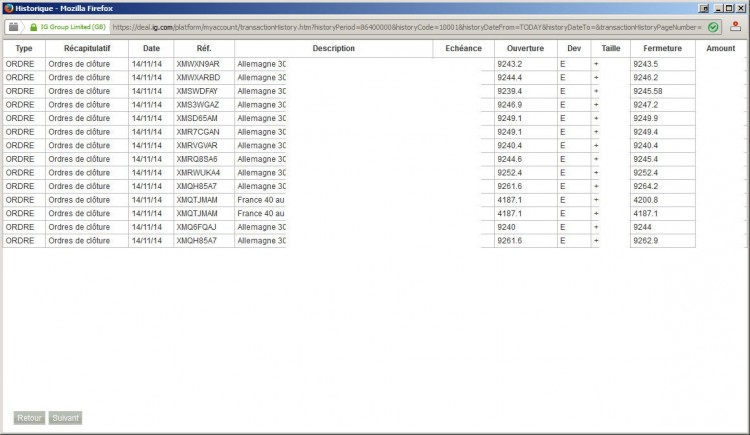Viewport: 750px width, 435px height.
Task: Click the page icon left of the padlock
Action: tap(13, 27)
